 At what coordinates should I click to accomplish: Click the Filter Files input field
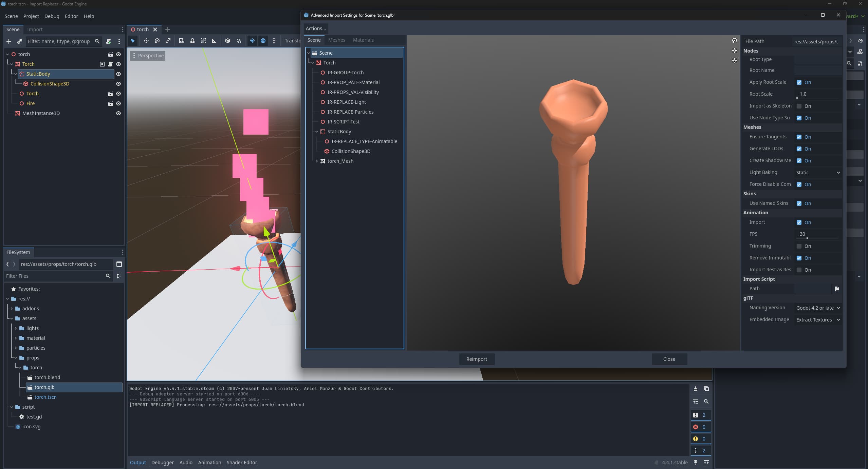(54, 276)
